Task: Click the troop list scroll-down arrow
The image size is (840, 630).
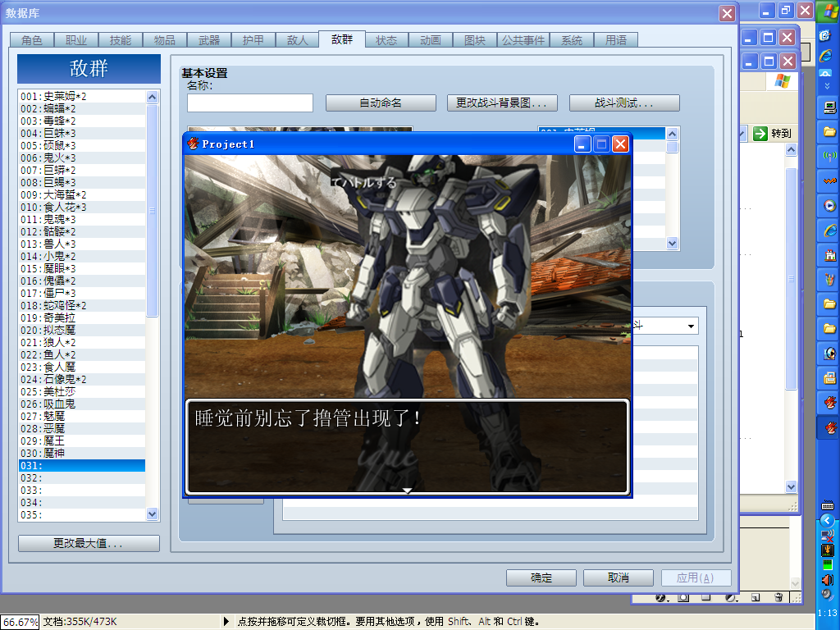Action: pos(152,514)
